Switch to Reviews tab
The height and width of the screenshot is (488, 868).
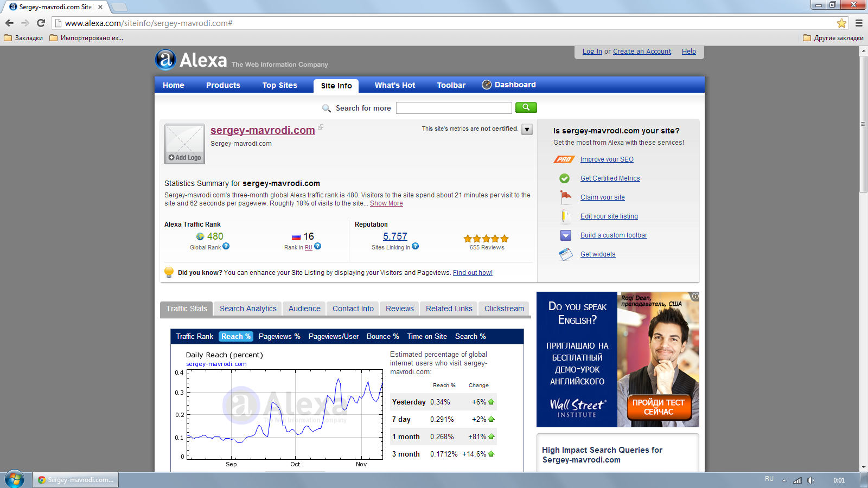pos(400,309)
